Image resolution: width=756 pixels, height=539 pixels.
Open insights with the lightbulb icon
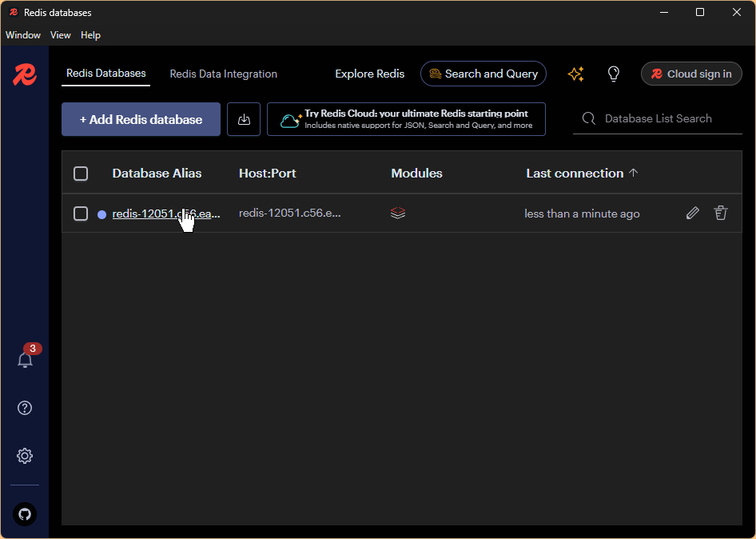pos(613,74)
